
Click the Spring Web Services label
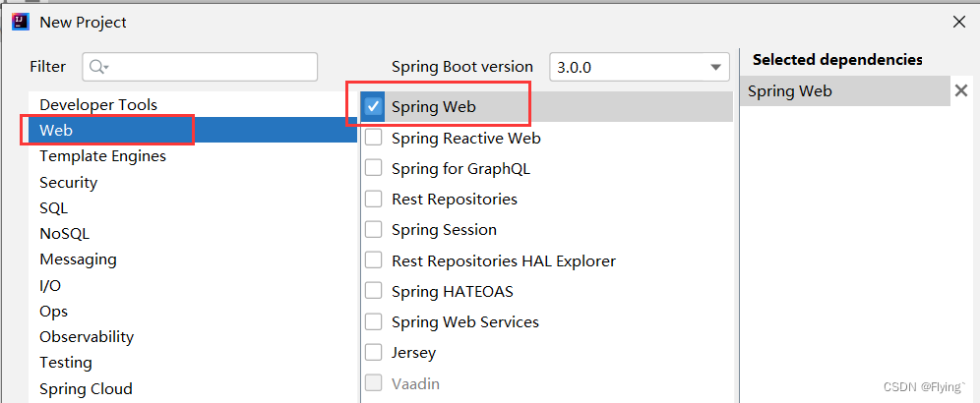[465, 321]
